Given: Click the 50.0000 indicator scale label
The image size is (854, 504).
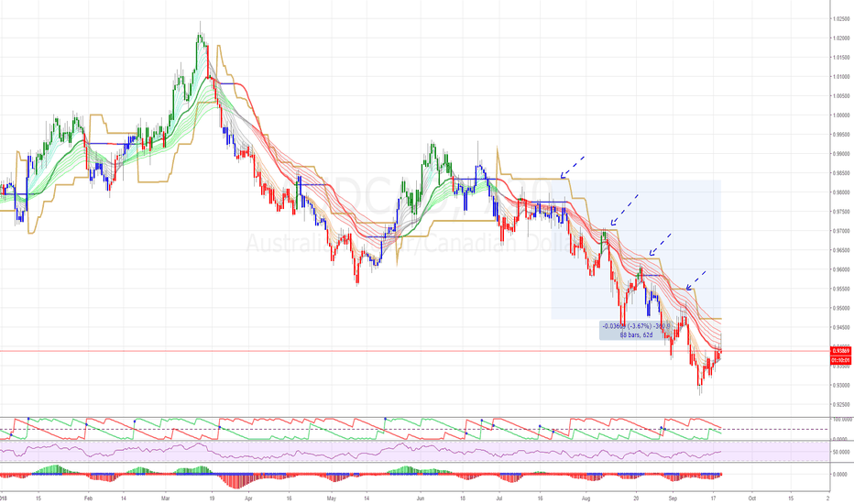Looking at the screenshot, I should tap(842, 453).
